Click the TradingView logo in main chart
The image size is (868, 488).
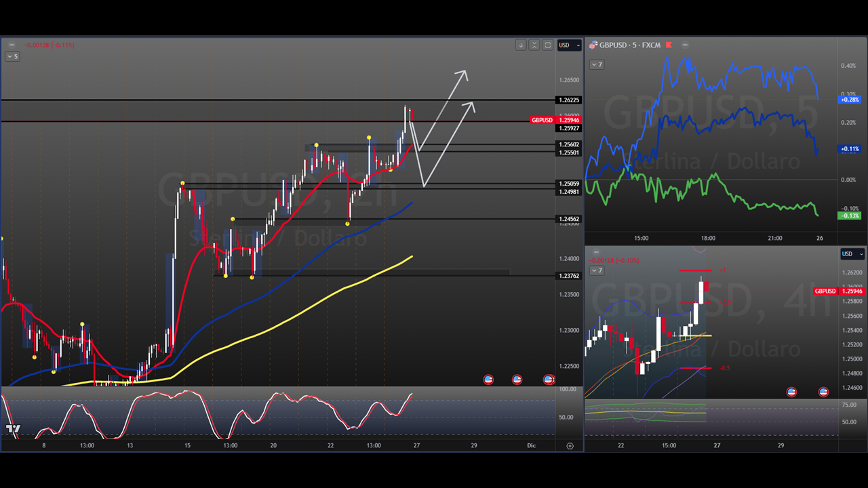[13, 428]
